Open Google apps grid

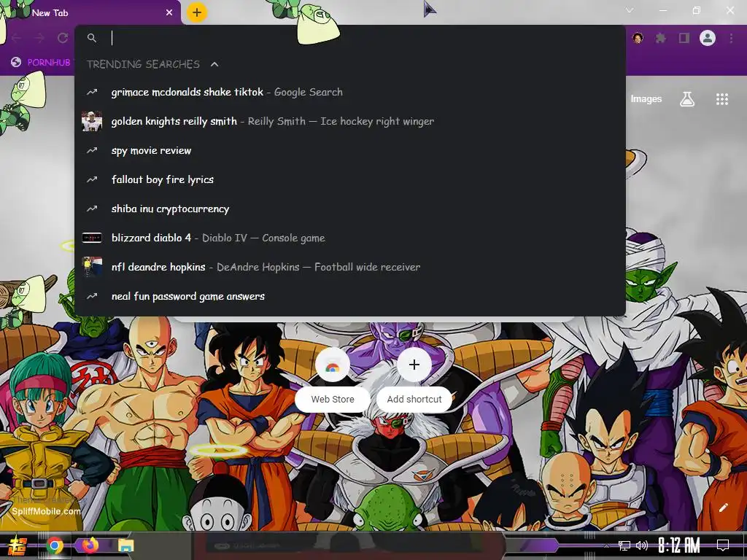(722, 99)
